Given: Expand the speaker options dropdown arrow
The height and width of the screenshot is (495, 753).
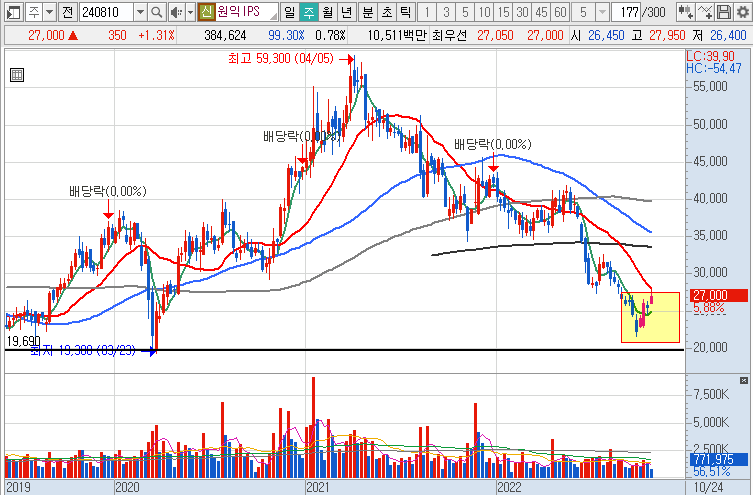Looking at the screenshot, I should pyautogui.click(x=190, y=12).
